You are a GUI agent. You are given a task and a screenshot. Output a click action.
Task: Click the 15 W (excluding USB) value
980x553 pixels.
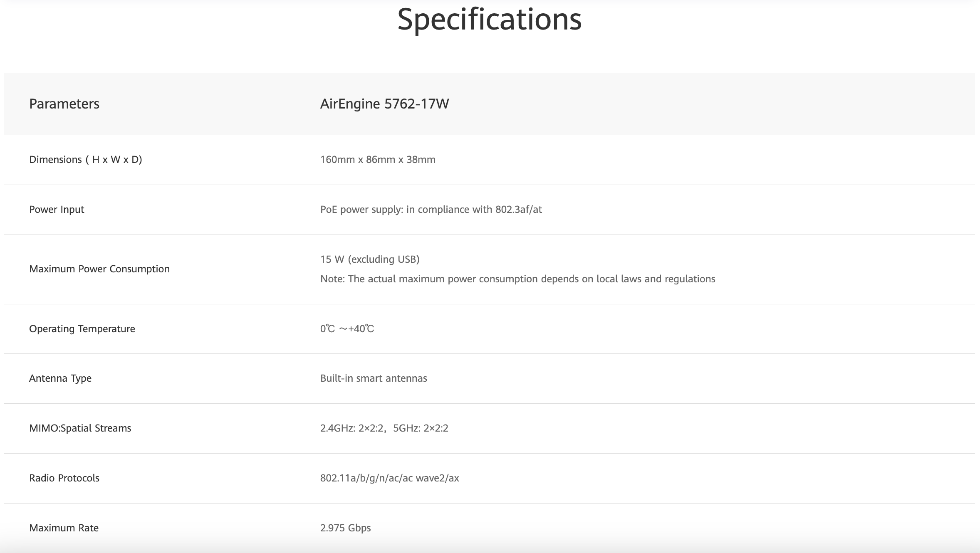coord(370,259)
